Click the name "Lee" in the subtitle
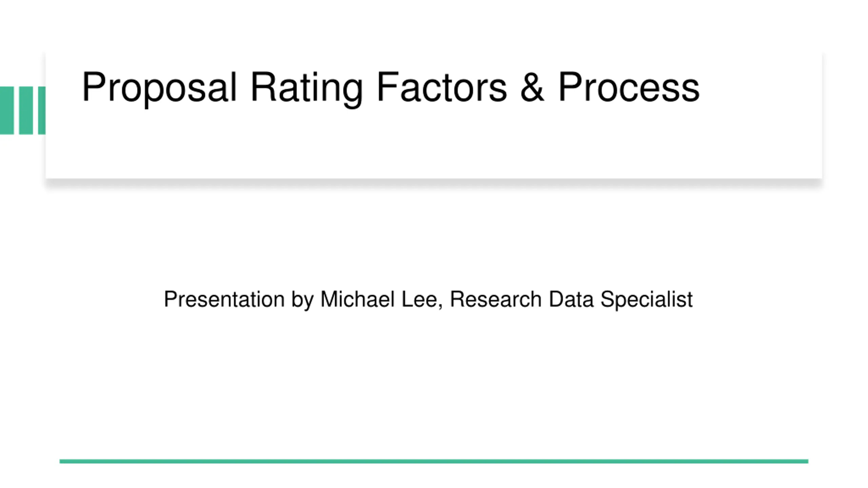Viewport: 868px width, 488px height. click(420, 299)
